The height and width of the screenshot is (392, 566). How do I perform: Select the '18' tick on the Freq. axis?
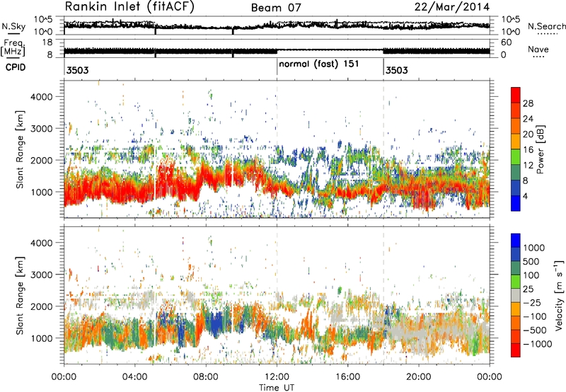[47, 42]
